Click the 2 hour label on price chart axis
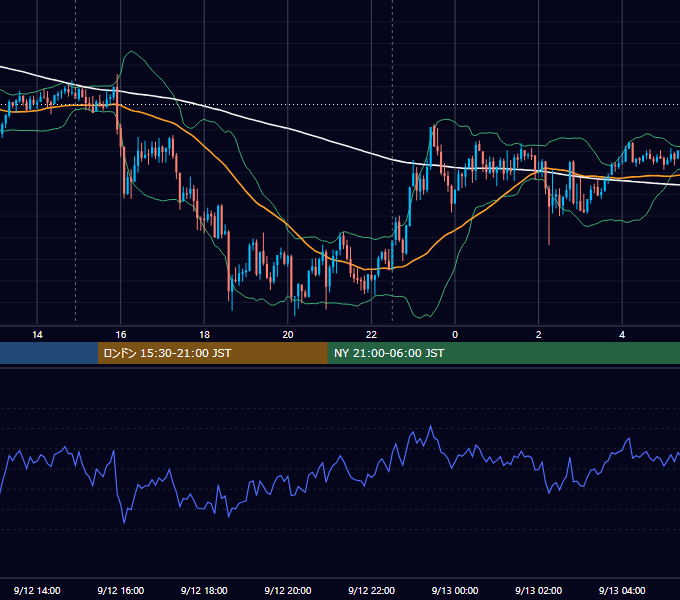The image size is (680, 600). (x=539, y=335)
